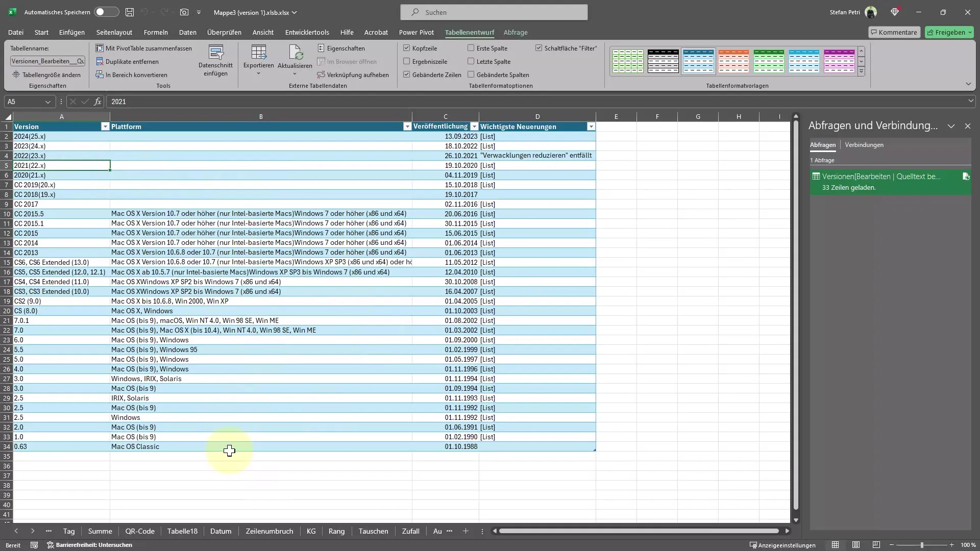
Task: Select the Versionen[Bearbeiten query entry
Action: click(x=890, y=182)
